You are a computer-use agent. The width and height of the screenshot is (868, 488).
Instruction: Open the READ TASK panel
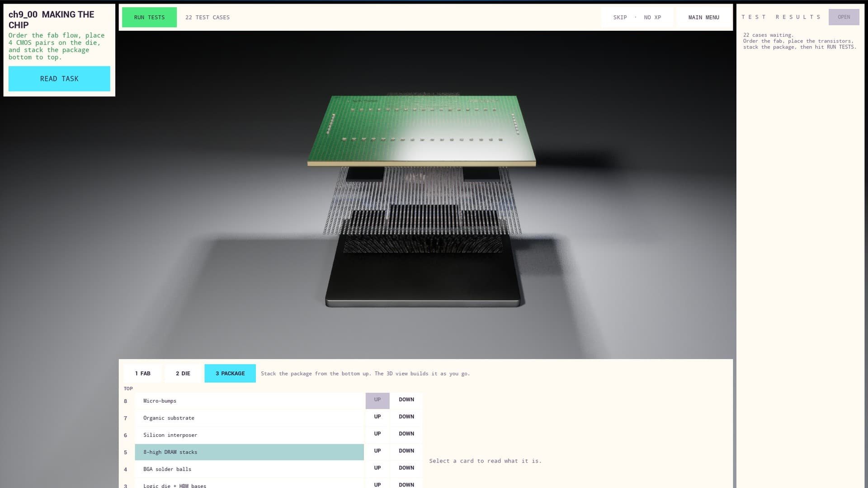coord(59,79)
